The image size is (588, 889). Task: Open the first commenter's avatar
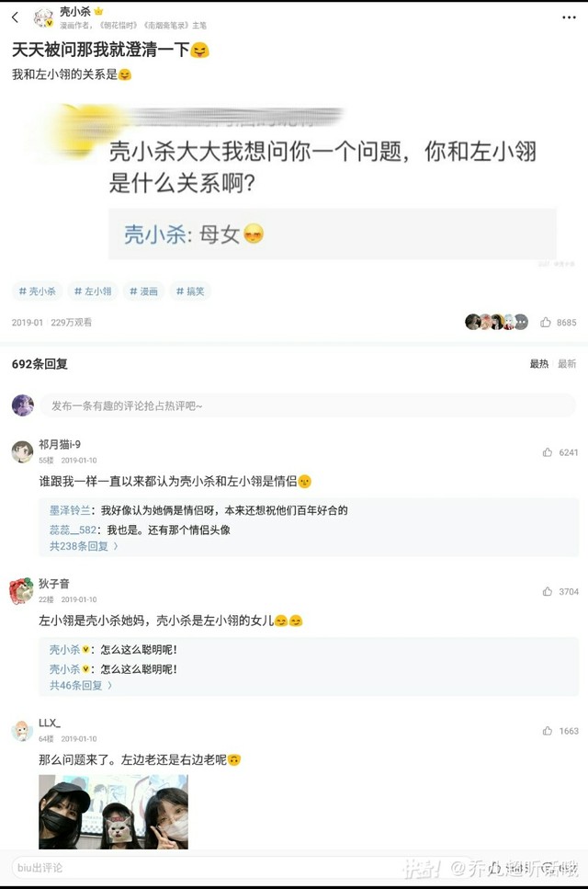coord(22,451)
